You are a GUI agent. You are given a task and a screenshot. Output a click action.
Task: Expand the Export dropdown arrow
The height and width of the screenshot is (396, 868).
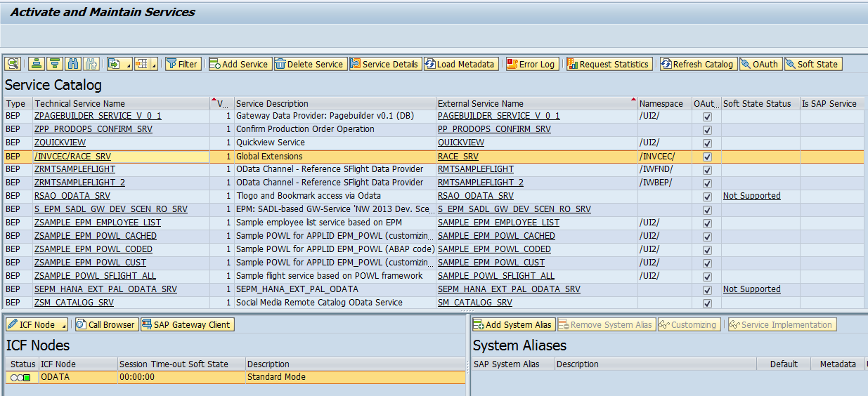pos(127,65)
